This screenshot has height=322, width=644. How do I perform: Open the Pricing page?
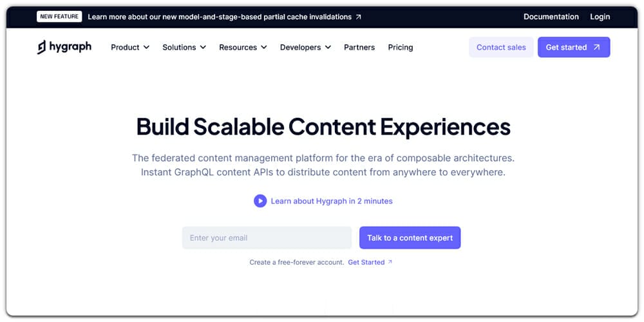pos(401,47)
